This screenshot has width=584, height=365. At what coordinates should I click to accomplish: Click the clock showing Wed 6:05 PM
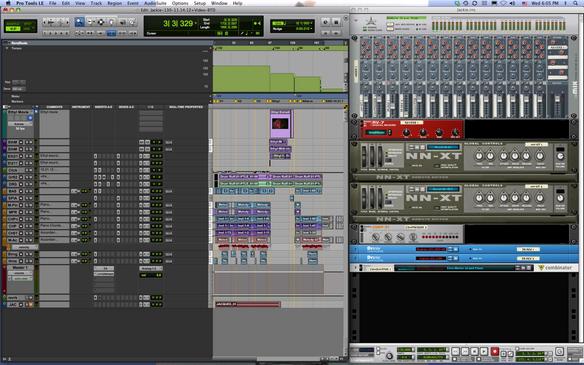pos(545,3)
